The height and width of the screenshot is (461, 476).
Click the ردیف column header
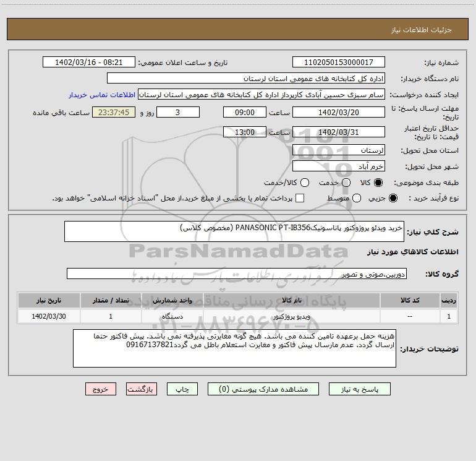pyautogui.click(x=449, y=300)
